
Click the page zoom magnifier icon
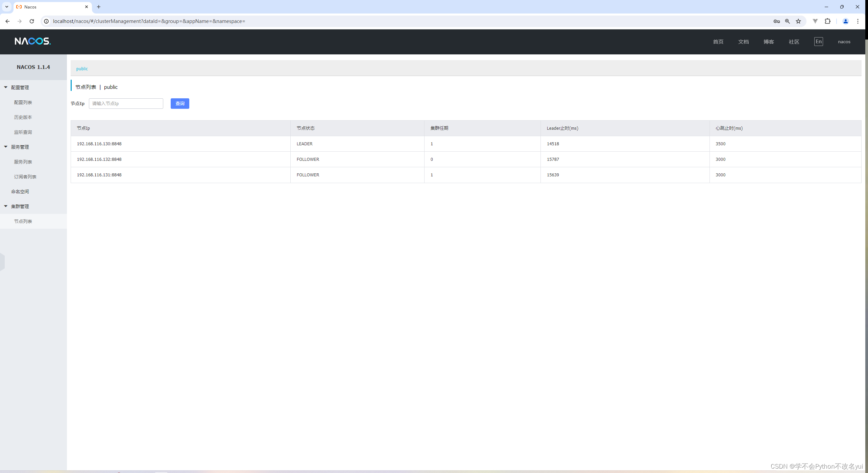788,21
